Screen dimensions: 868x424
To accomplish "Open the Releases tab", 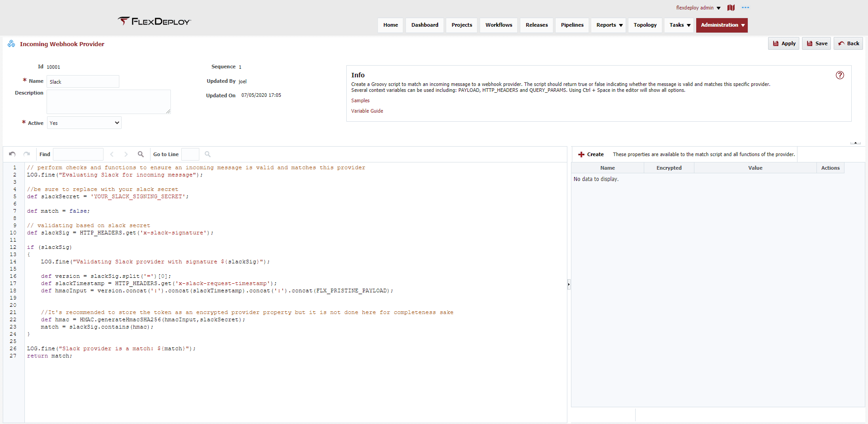I will (x=537, y=25).
